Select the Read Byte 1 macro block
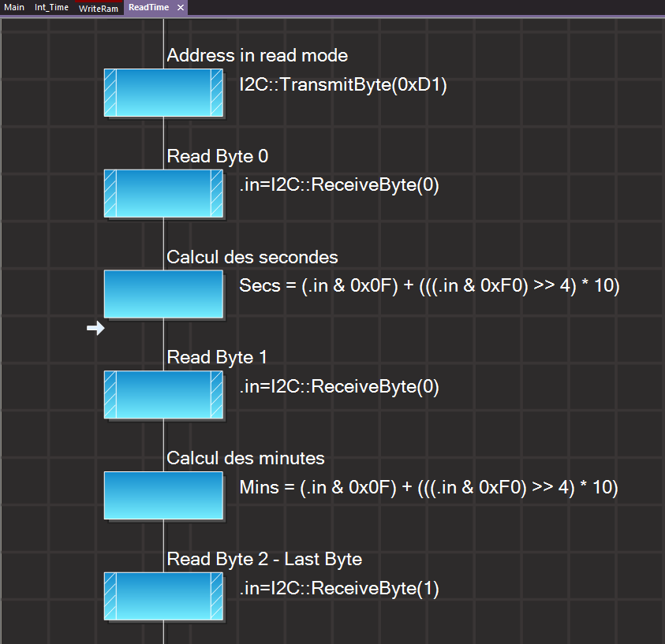The image size is (665, 644). pyautogui.click(x=163, y=394)
